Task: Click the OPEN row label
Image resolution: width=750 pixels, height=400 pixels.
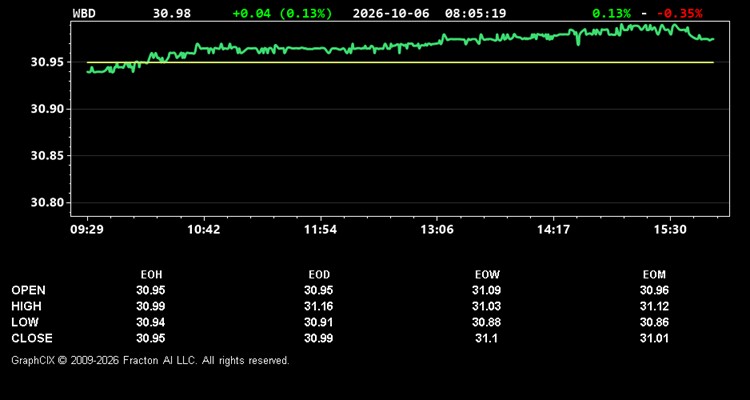Action: 29,290
